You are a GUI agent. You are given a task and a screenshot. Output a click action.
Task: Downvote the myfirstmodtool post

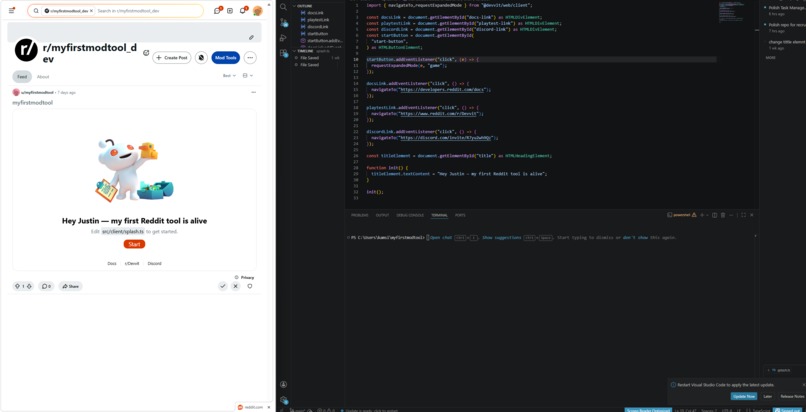tap(29, 286)
